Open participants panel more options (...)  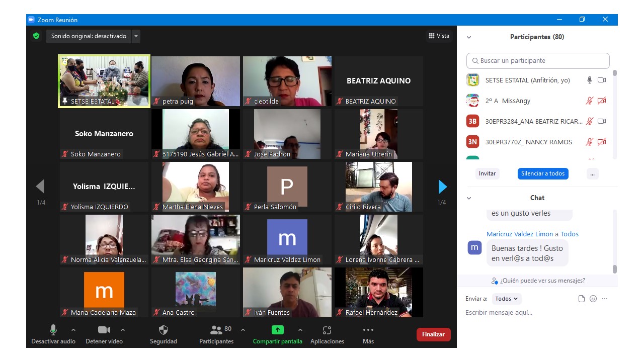pos(592,173)
